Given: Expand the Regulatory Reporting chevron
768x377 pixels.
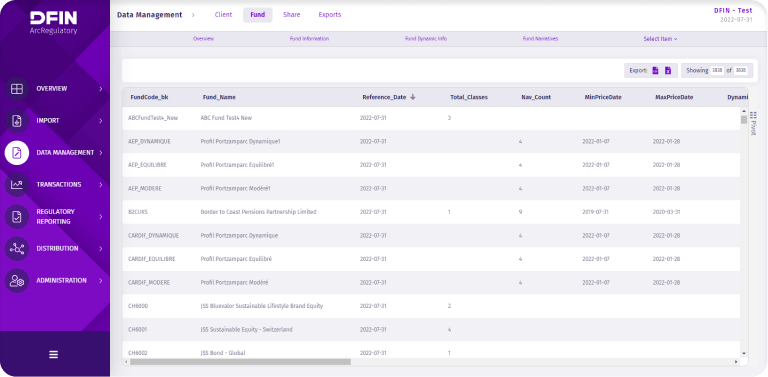Looking at the screenshot, I should [x=101, y=216].
